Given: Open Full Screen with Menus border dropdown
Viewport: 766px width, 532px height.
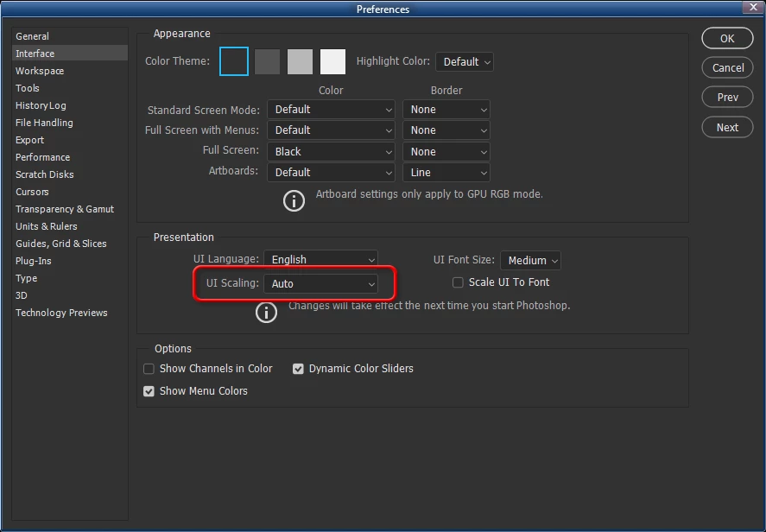Looking at the screenshot, I should coord(446,130).
